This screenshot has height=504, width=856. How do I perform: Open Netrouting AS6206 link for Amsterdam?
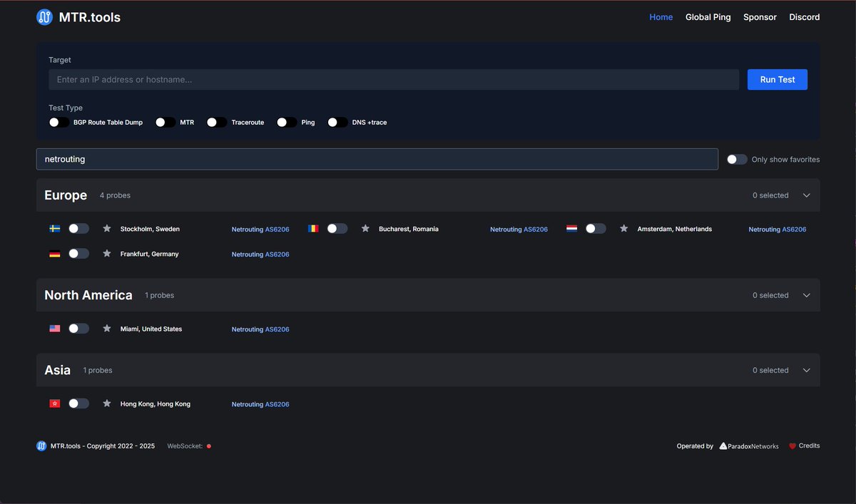click(x=778, y=230)
